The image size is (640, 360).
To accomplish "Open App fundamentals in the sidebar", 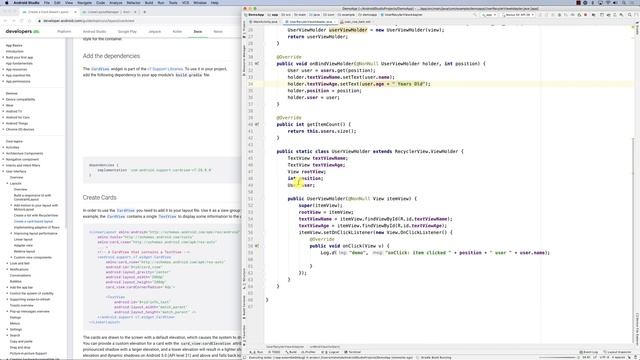I will tap(19, 64).
